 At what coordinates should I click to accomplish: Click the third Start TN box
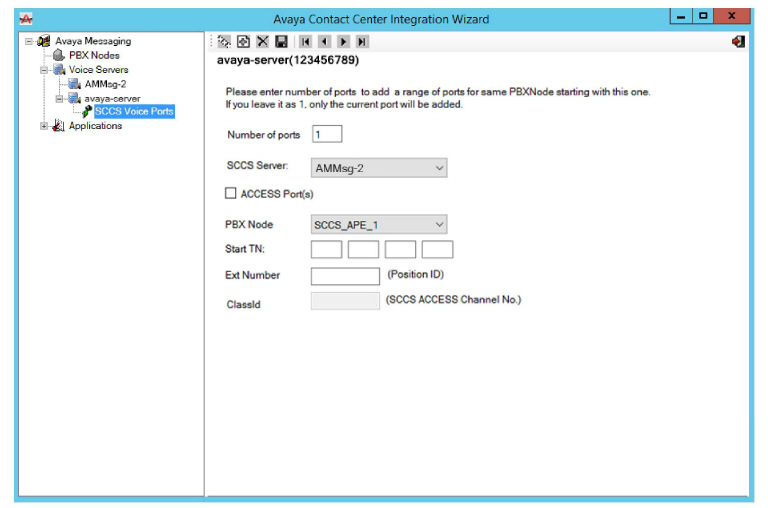click(400, 249)
